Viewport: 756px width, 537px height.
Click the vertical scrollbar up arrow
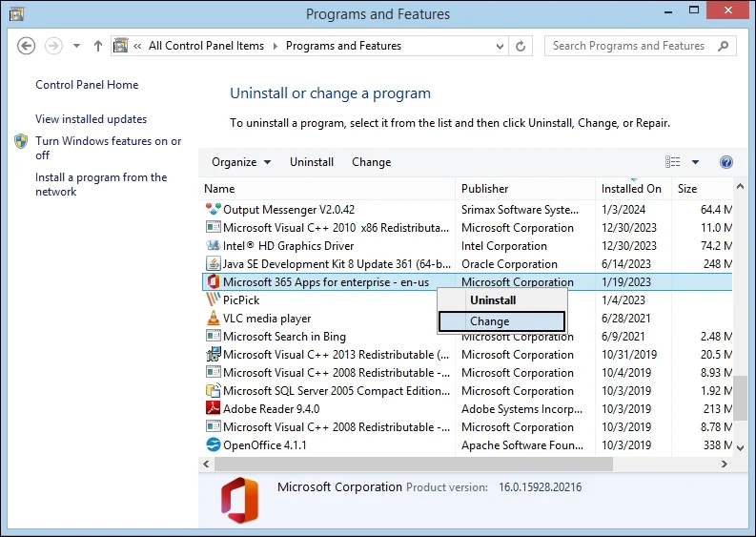pyautogui.click(x=741, y=186)
